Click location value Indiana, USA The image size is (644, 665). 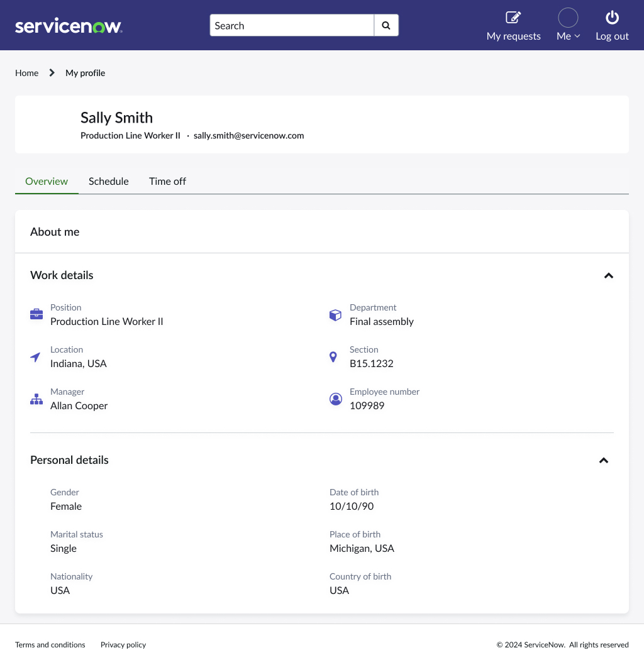point(79,363)
